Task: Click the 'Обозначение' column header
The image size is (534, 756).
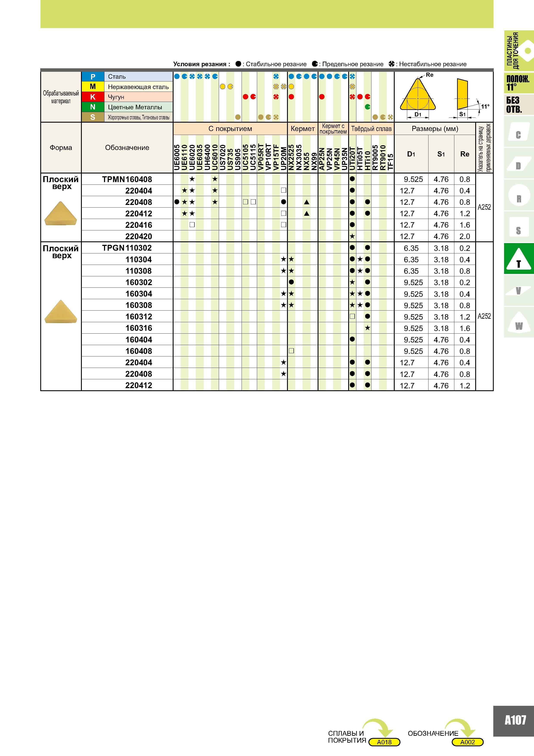Action: (x=127, y=147)
